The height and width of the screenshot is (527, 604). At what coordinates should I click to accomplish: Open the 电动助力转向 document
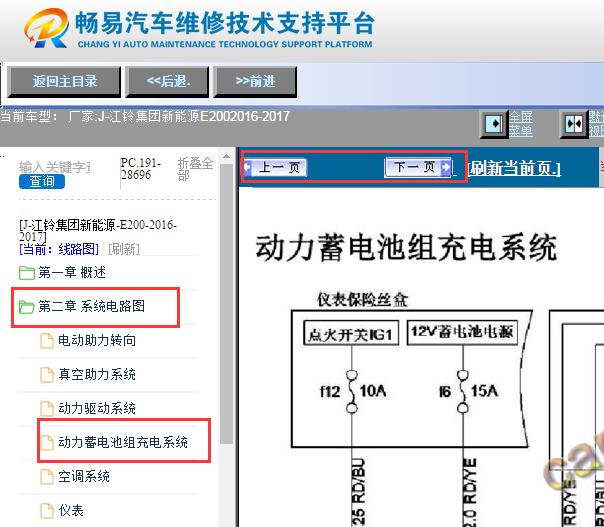[x=97, y=341]
